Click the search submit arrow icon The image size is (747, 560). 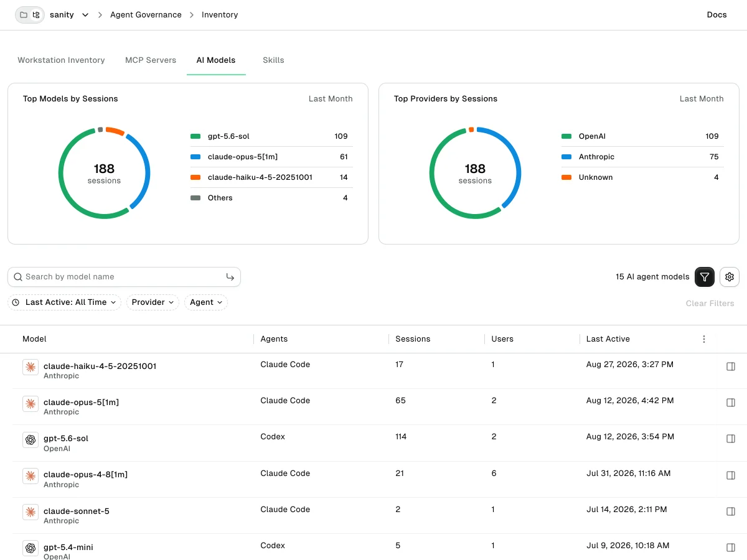tap(230, 277)
